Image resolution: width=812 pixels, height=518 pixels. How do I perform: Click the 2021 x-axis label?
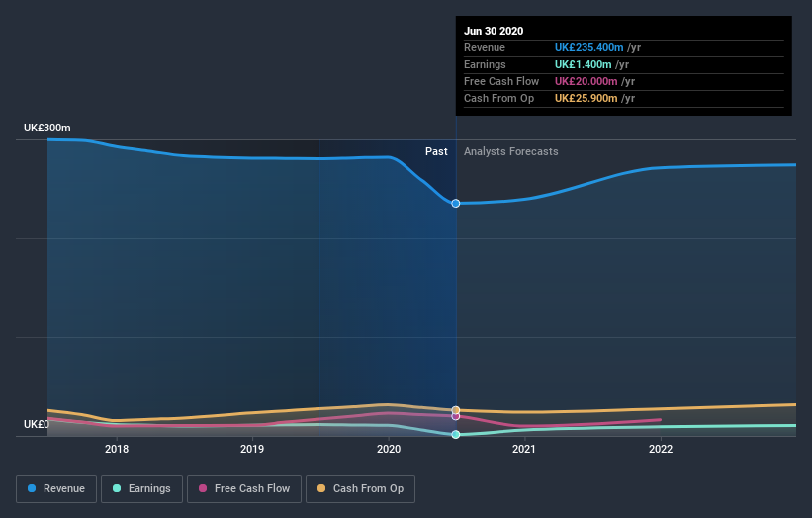[524, 449]
